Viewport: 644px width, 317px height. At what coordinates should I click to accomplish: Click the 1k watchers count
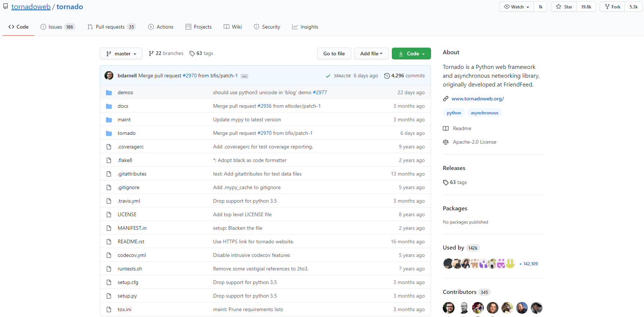[540, 7]
